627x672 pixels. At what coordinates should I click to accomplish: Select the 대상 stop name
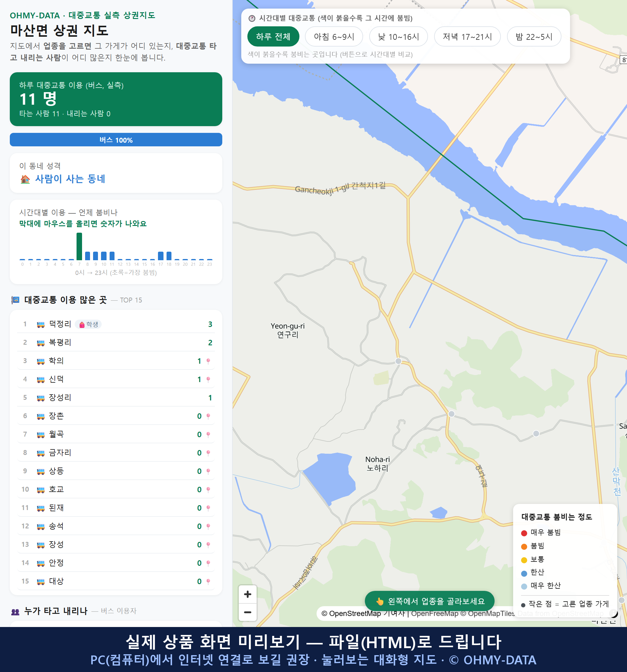point(56,581)
